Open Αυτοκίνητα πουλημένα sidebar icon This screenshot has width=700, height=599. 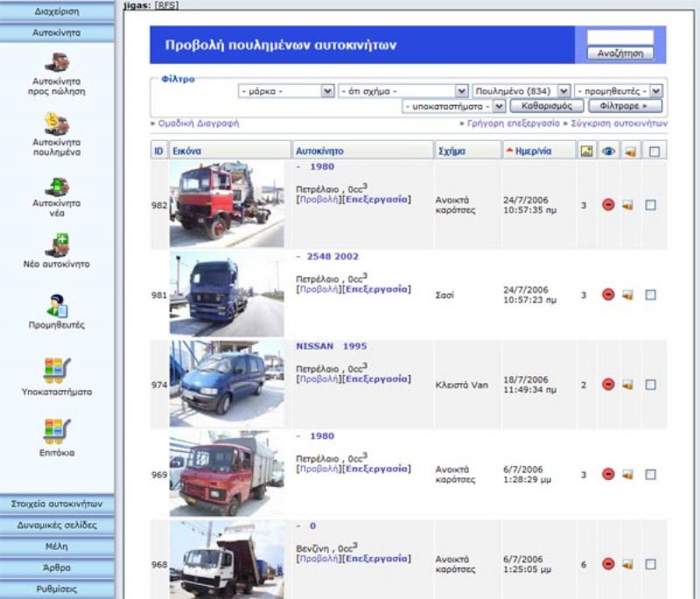coord(57,123)
